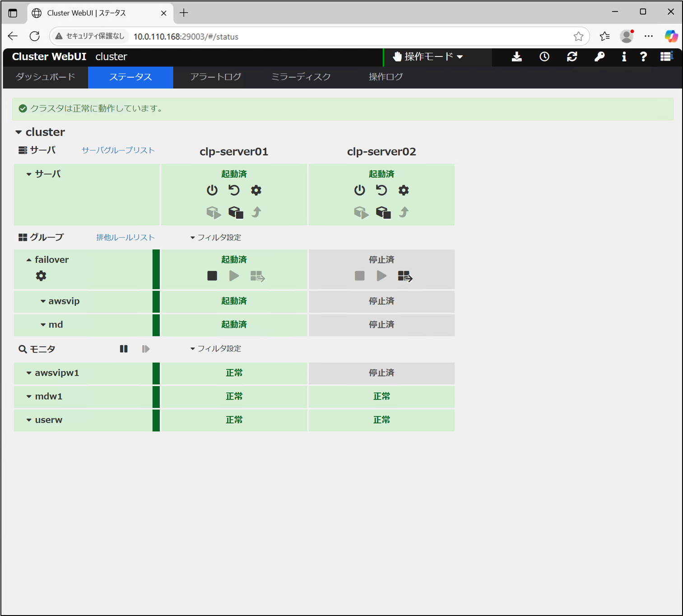Click the clock icon in header
Screen dimensions: 683x616
coord(544,57)
